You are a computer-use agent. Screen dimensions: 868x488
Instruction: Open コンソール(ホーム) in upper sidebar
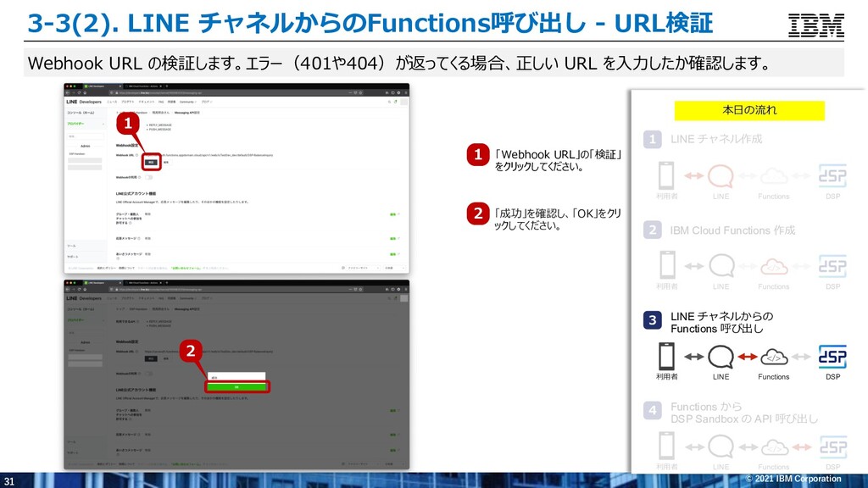coord(81,113)
